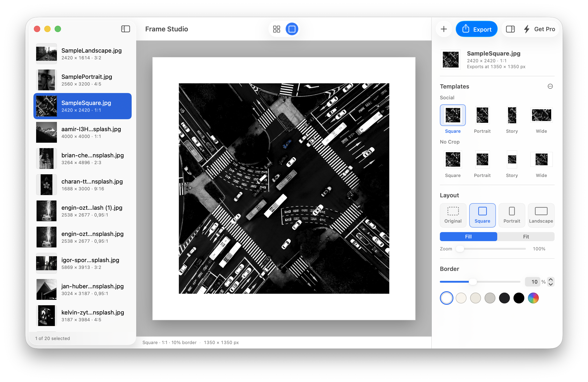Screen dimensions: 588x382
Task: Select jan-huber...nsplash.jpg in the list
Action: [x=82, y=289]
